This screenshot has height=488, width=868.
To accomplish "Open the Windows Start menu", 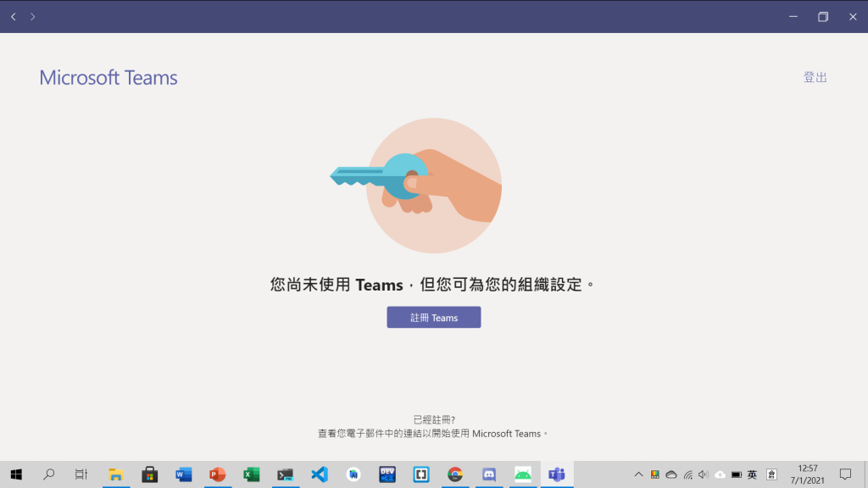I will 16,474.
